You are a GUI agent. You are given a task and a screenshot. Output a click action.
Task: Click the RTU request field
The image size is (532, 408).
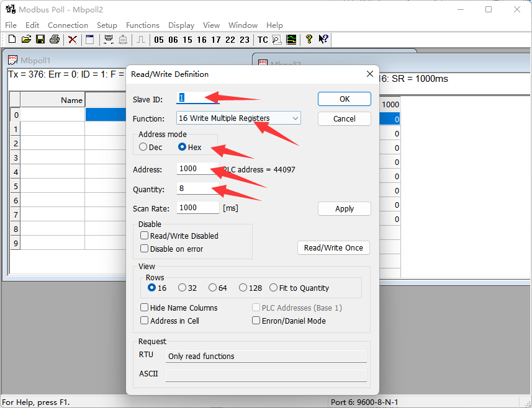click(266, 356)
